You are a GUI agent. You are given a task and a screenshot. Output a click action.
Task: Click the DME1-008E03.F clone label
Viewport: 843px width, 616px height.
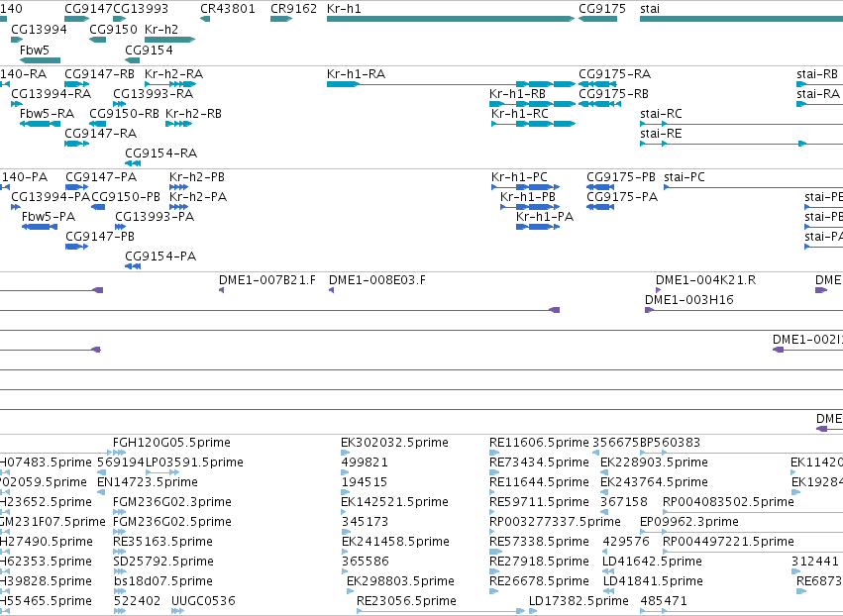[376, 280]
